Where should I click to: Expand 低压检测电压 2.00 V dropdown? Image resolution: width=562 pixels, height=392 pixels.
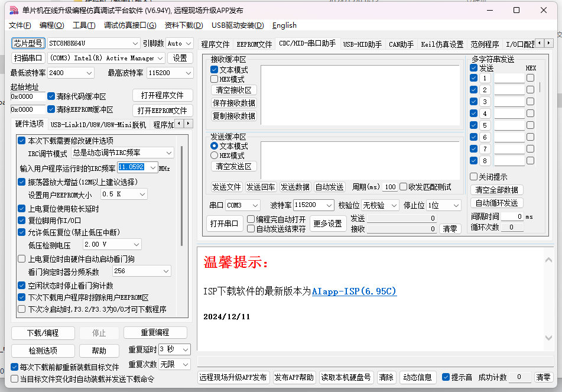pyautogui.click(x=137, y=245)
